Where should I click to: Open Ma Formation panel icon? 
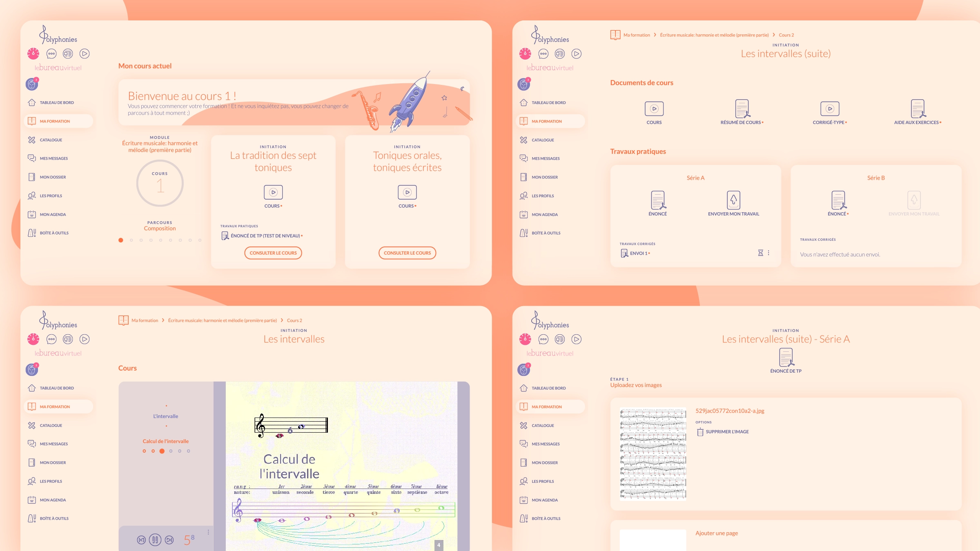(32, 121)
